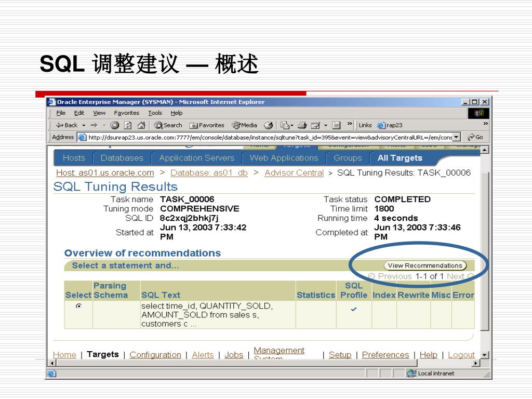This screenshot has height=399, width=532.
Task: Click the vertical scrollbar up arrow
Action: [x=485, y=150]
